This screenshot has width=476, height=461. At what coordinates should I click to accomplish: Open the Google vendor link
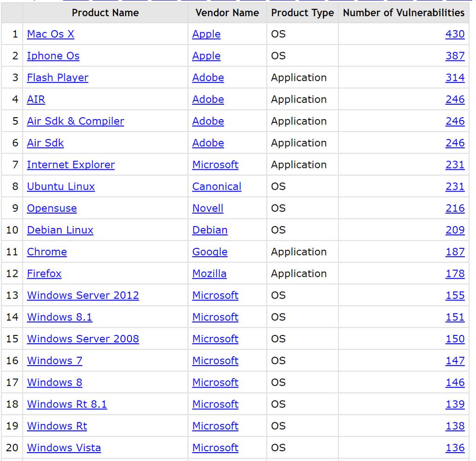[210, 252]
